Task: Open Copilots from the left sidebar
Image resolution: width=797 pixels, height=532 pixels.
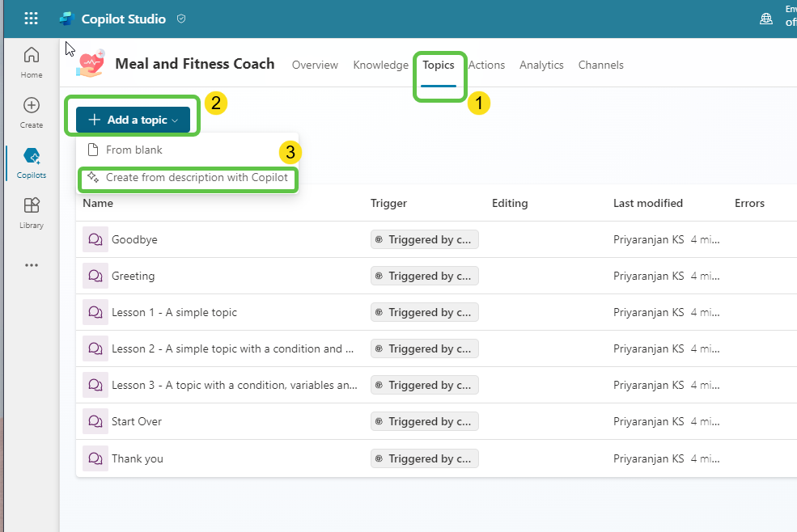Action: click(x=31, y=163)
